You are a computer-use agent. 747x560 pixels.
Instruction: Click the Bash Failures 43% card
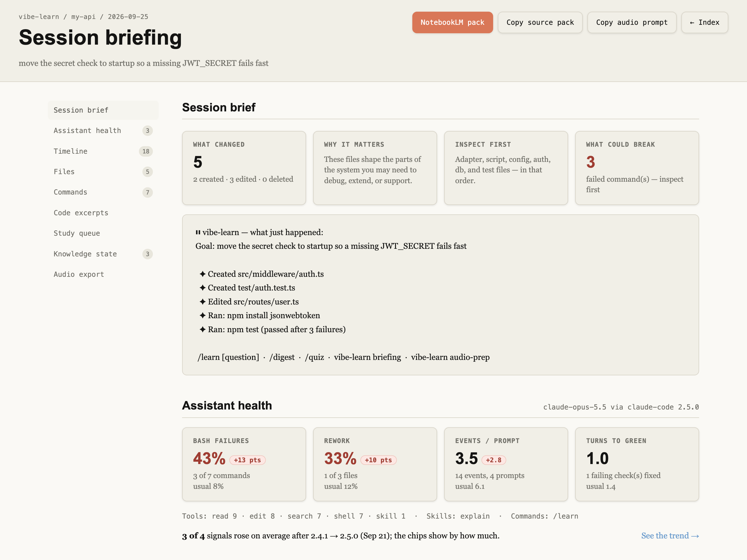(244, 464)
